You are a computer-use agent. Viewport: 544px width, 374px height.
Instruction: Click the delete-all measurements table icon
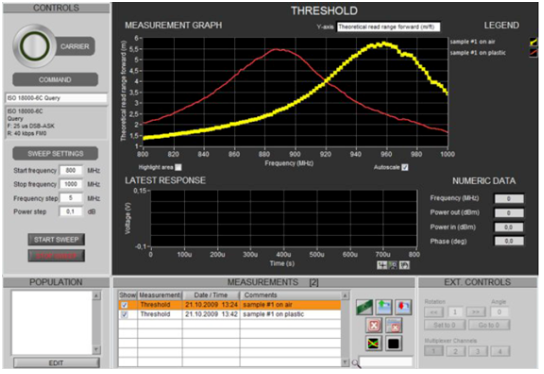[394, 325]
